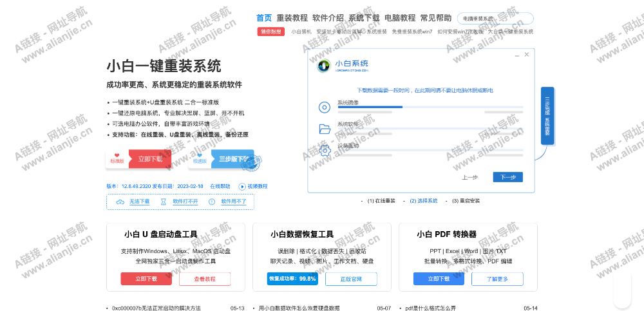Click the 小白一键重装系统 main title
The image size is (644, 311).
click(164, 66)
